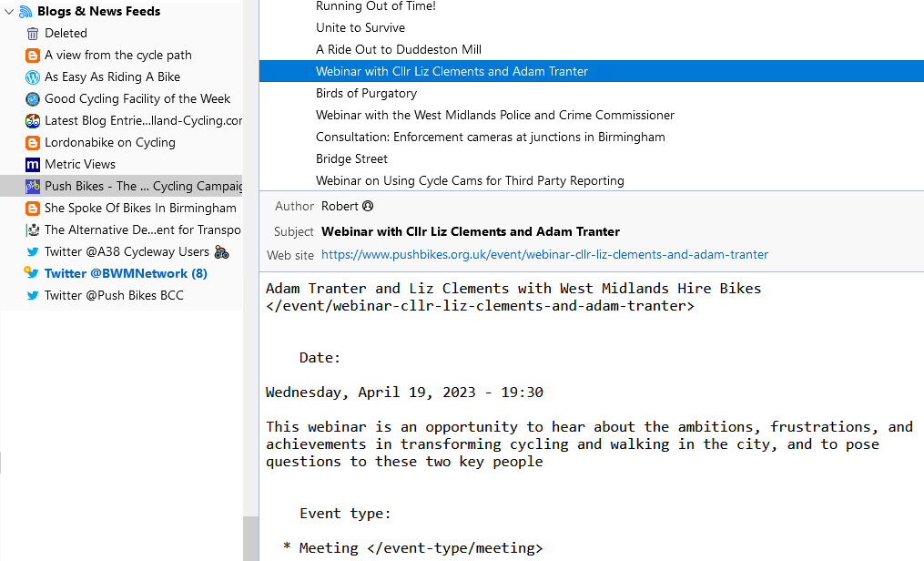Click the Blogger icon beside A view from the cycle path
The height and width of the screenshot is (561, 924).
[33, 55]
